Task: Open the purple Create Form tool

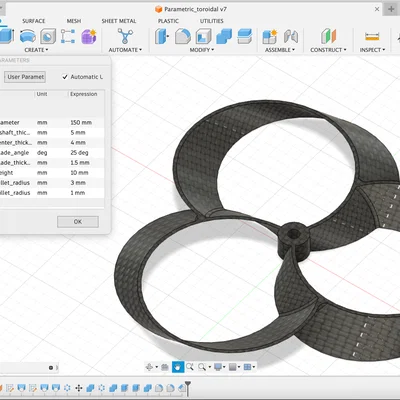Action: coord(89,36)
